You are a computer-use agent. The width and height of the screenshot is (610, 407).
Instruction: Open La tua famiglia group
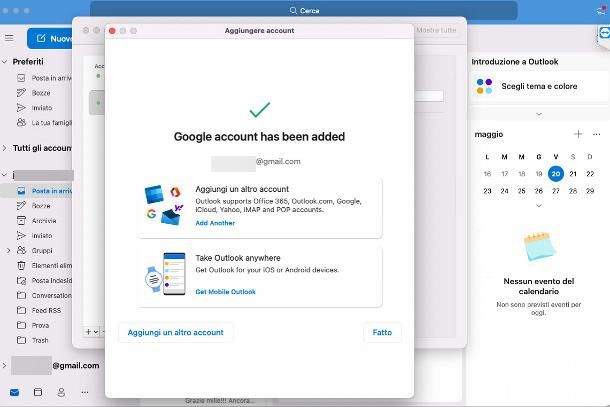coord(44,123)
